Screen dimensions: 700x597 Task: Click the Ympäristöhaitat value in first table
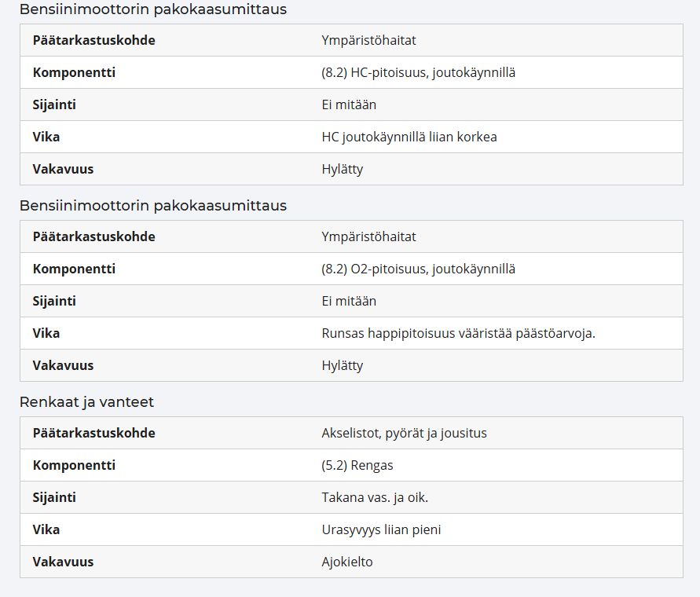(x=368, y=40)
